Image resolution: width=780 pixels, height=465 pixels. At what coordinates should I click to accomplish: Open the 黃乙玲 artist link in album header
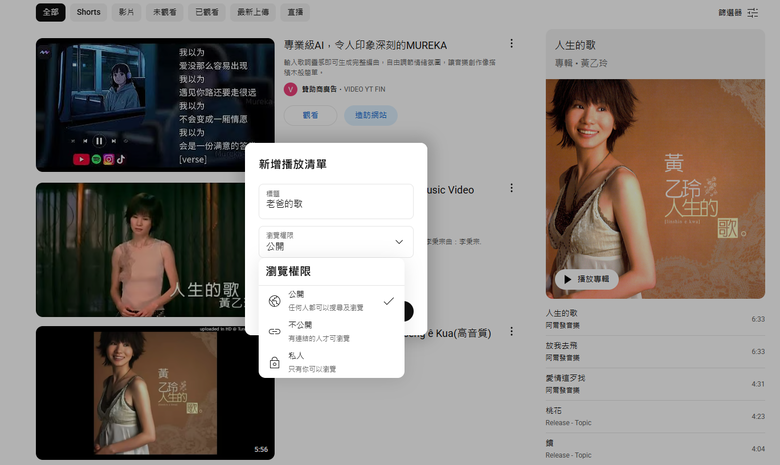[x=594, y=63]
